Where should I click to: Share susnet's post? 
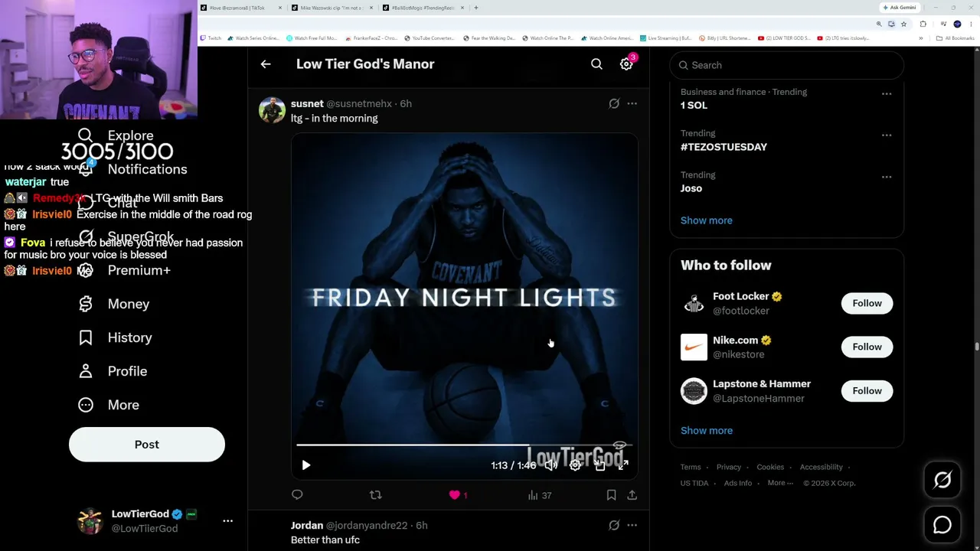coord(632,495)
